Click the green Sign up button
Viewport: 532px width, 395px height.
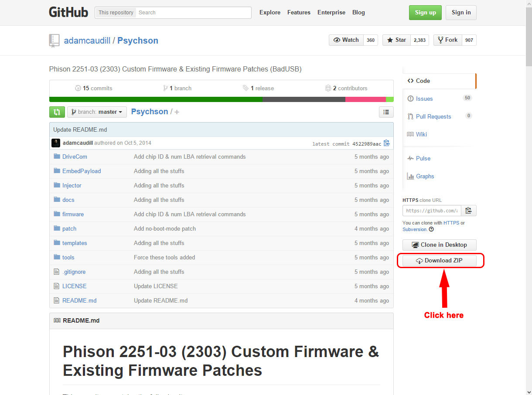coord(425,13)
